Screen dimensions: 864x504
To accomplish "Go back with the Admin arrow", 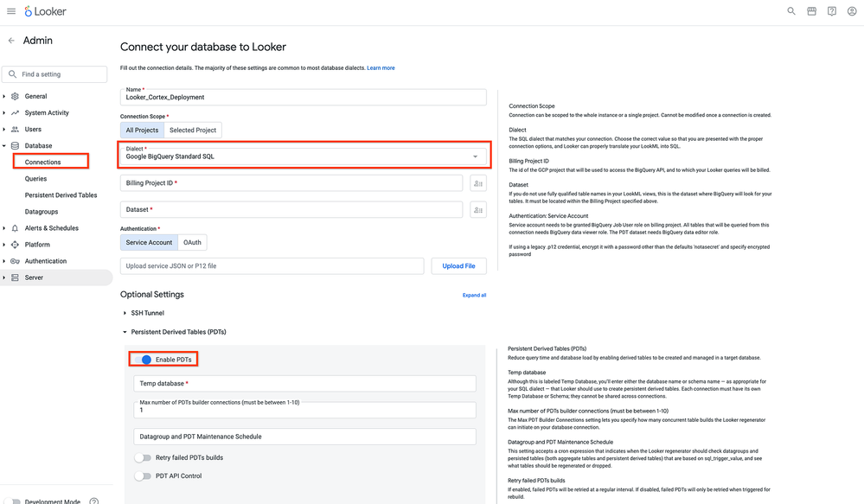I will 11,41.
